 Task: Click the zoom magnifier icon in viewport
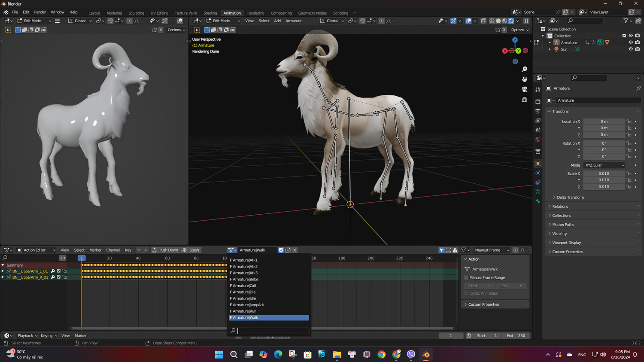pos(524,69)
